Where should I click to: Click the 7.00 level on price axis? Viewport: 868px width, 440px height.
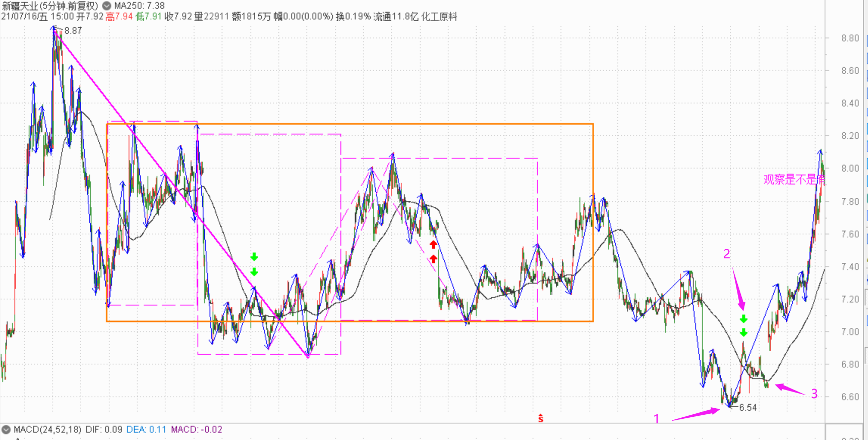tap(850, 332)
